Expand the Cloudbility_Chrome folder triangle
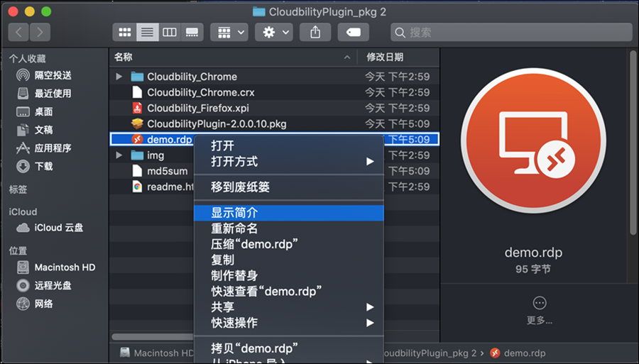 (119, 77)
